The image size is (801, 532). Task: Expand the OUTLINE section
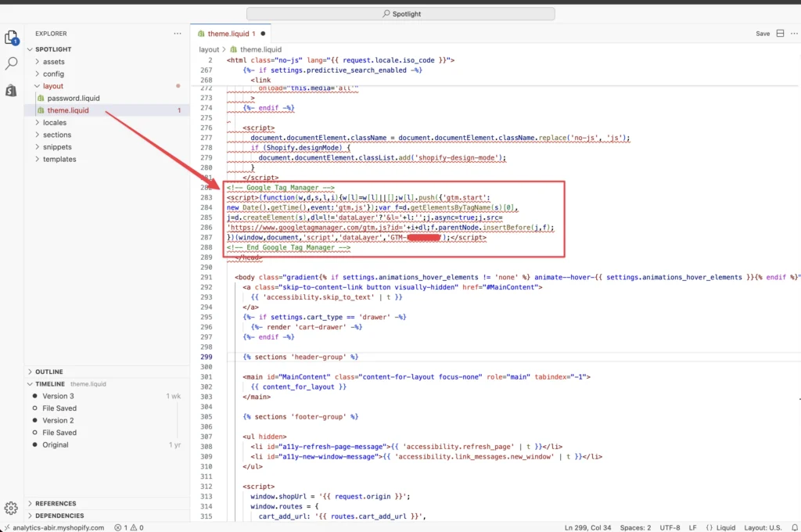click(x=50, y=372)
